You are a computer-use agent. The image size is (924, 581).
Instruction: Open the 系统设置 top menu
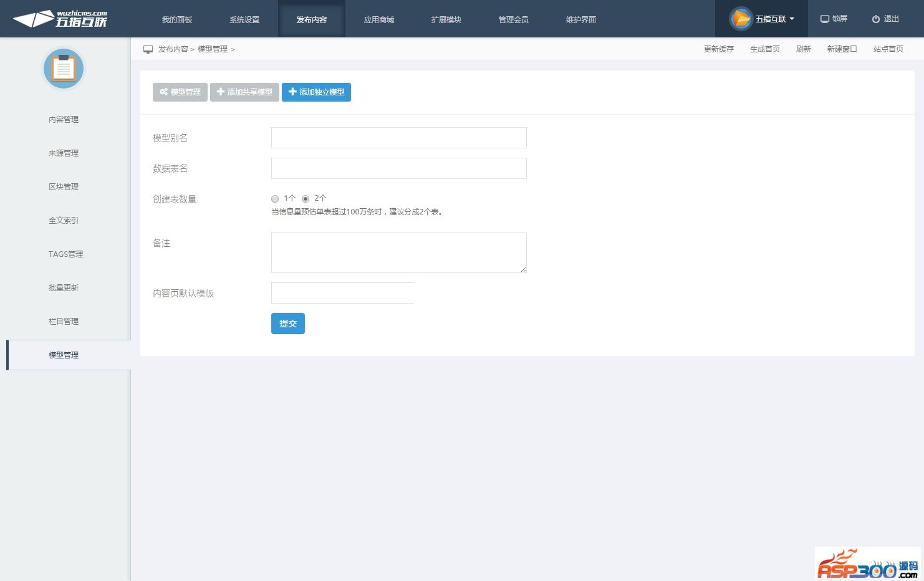coord(244,19)
